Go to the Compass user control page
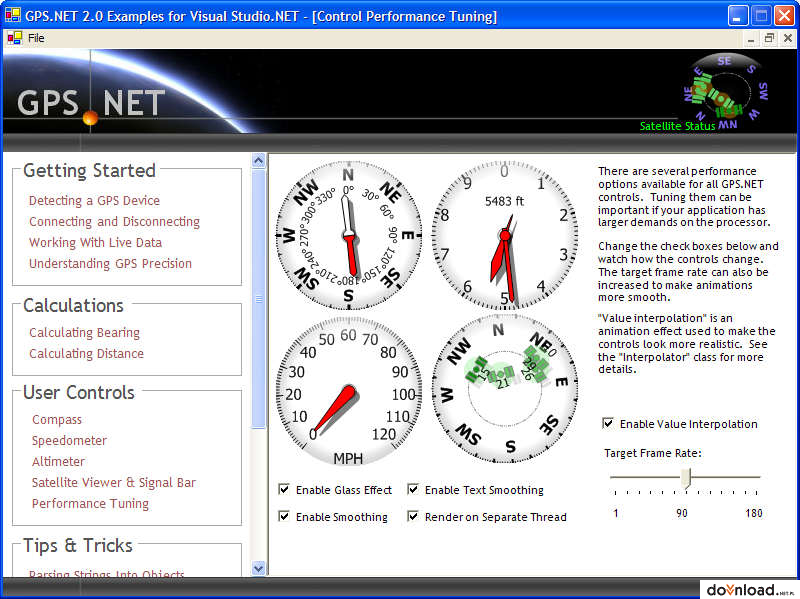The height and width of the screenshot is (599, 800). click(x=57, y=419)
